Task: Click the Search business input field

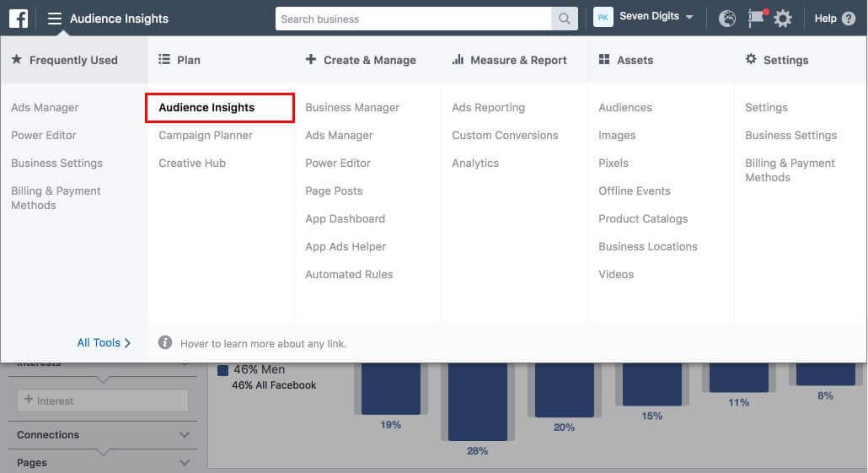Action: (413, 19)
